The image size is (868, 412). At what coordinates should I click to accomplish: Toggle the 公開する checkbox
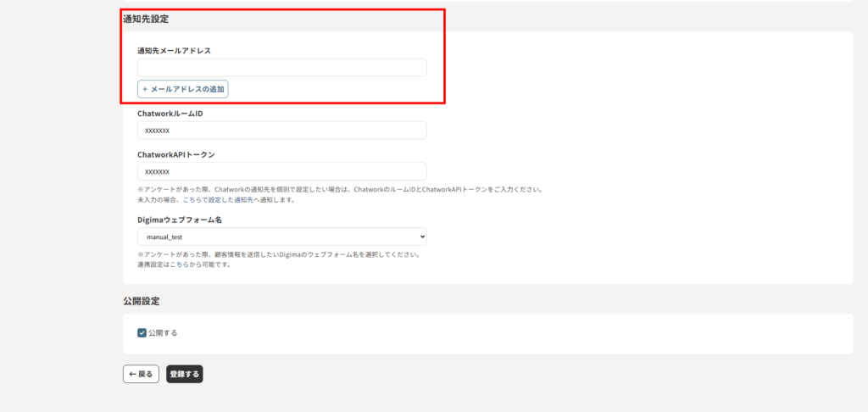click(142, 333)
